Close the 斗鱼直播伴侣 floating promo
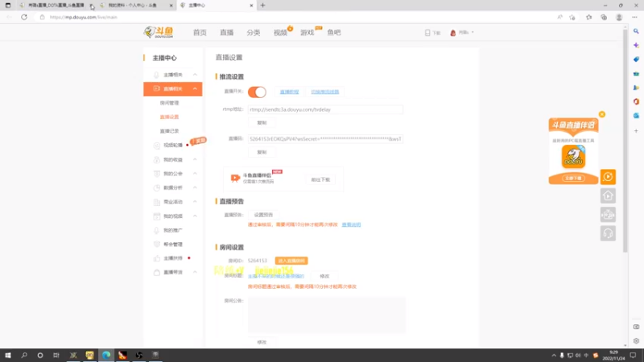This screenshot has width=644, height=362. pos(602,114)
